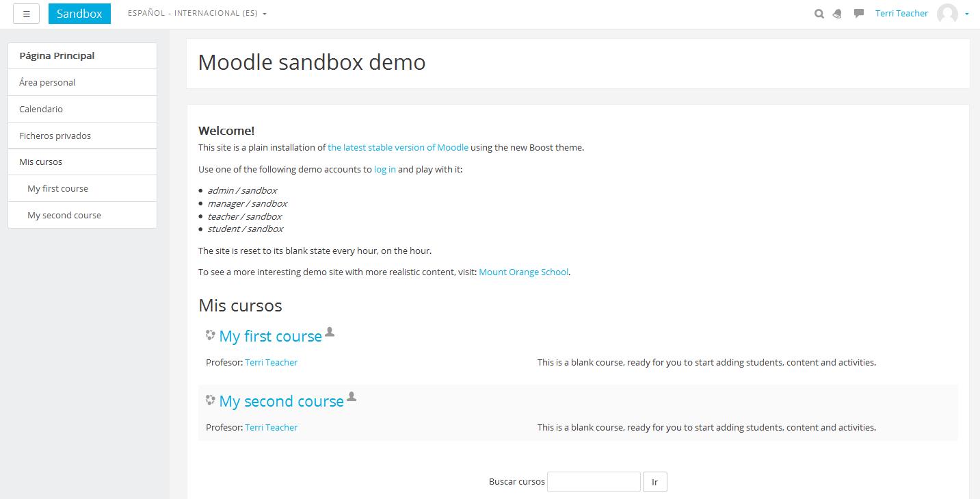Follow the Mount Orange School link
This screenshot has height=499, width=980.
523,272
